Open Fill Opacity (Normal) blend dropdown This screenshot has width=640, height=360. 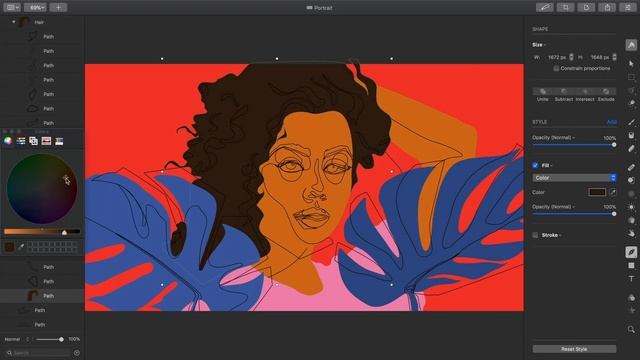[x=553, y=207]
